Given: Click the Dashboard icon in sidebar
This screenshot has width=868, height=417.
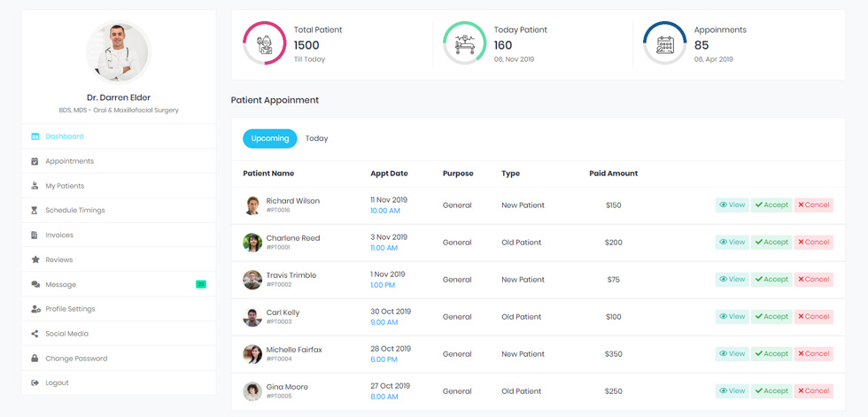Looking at the screenshot, I should click(x=35, y=136).
